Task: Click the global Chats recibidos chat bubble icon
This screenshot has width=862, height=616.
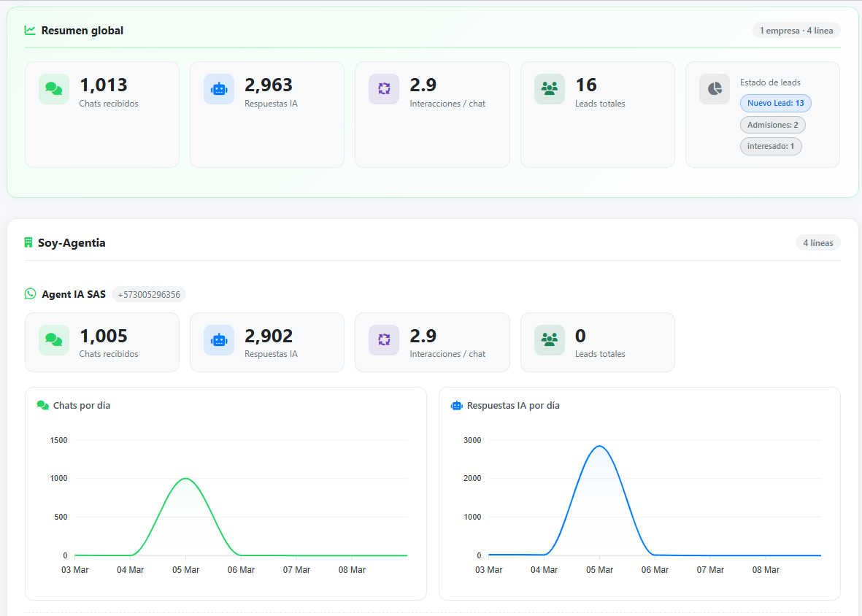Action: click(54, 88)
